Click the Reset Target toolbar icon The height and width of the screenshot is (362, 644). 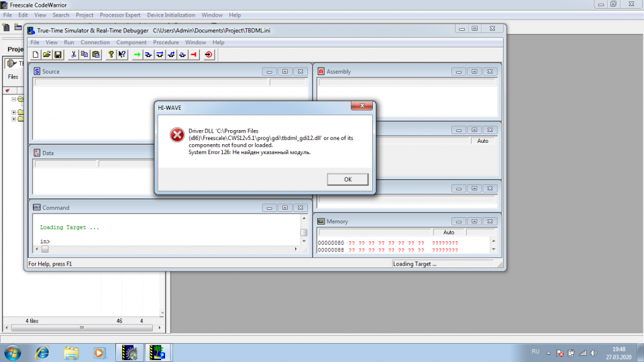click(x=209, y=54)
